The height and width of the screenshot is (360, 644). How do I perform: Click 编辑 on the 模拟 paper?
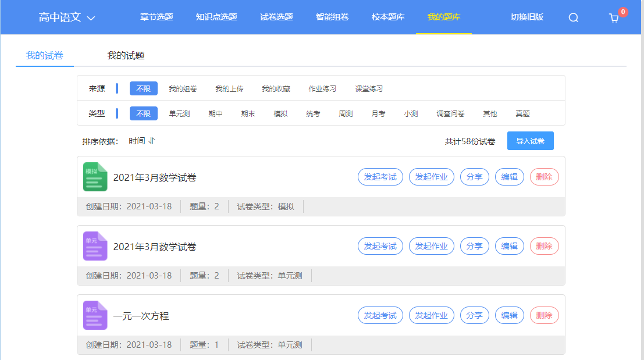(x=509, y=177)
